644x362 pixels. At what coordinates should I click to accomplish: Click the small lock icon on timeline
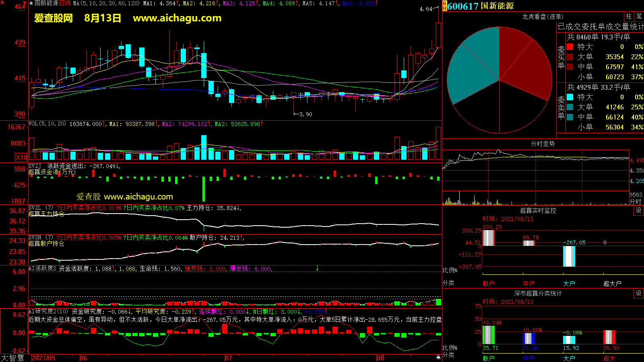pyautogui.click(x=438, y=357)
